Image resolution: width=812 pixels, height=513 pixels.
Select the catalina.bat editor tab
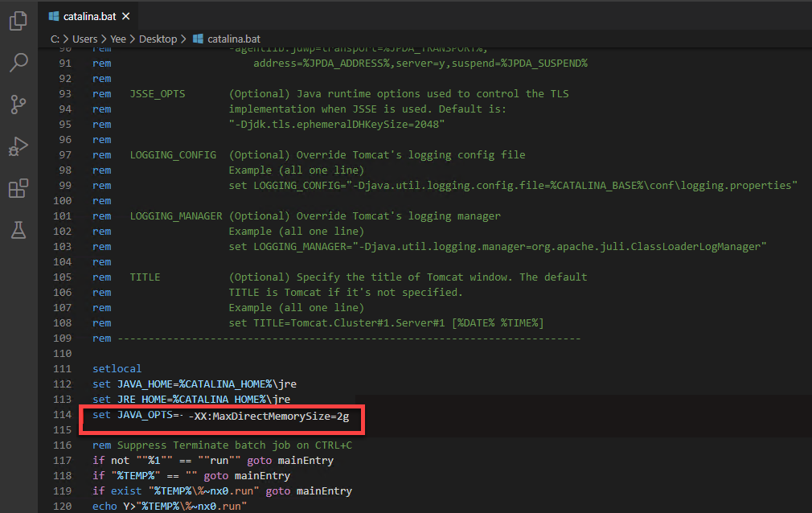[89, 17]
